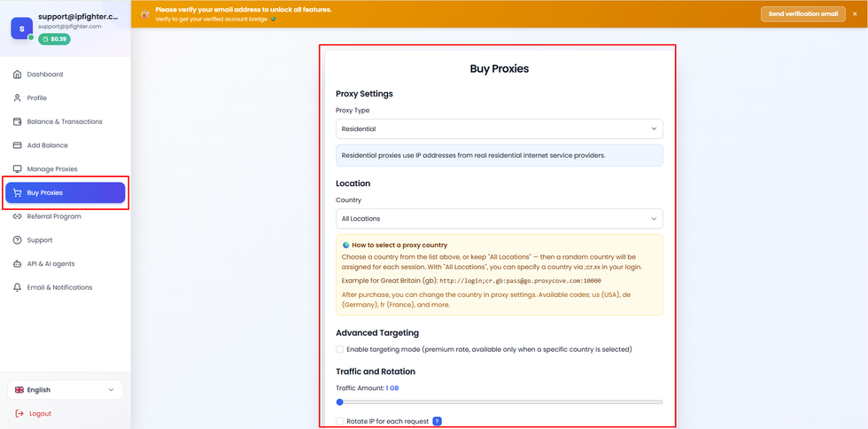Click the Add Balance card icon
The height and width of the screenshot is (429, 868).
17,145
